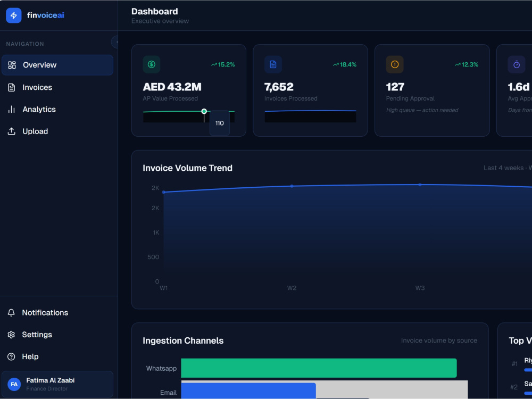Open Fatima Al Zaabi's profile card

click(x=57, y=384)
